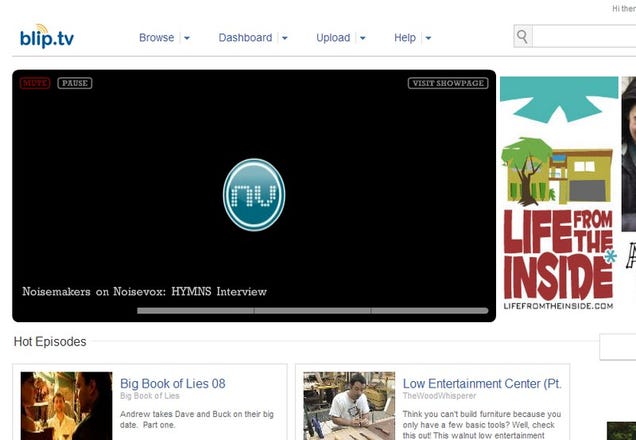
Task: Select middle segment of video progress bar
Action: click(312, 311)
